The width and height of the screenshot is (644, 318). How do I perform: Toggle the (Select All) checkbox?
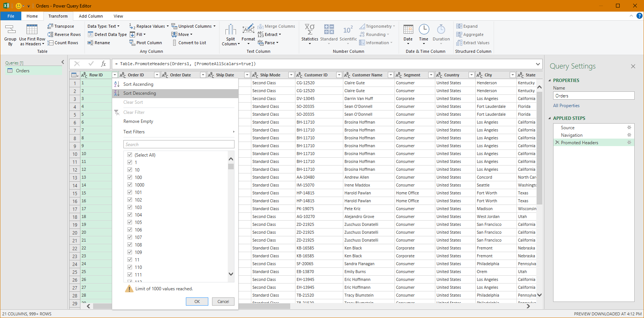(x=130, y=155)
